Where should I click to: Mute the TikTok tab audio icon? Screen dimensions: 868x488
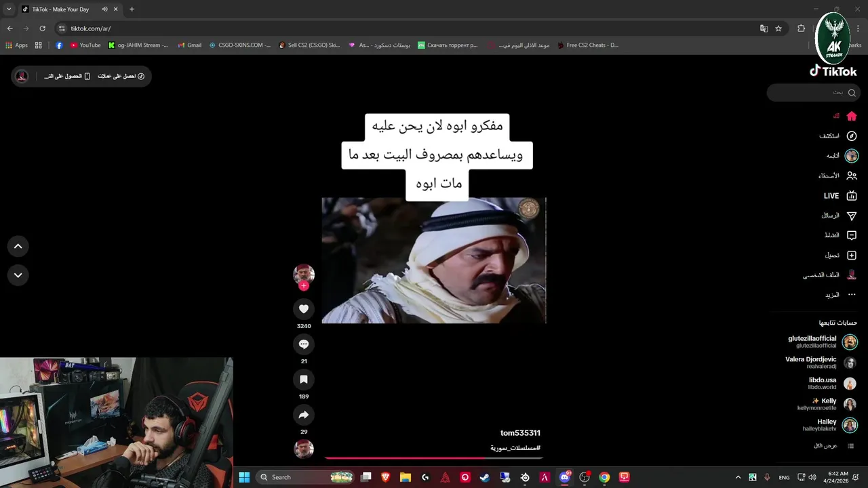point(104,9)
